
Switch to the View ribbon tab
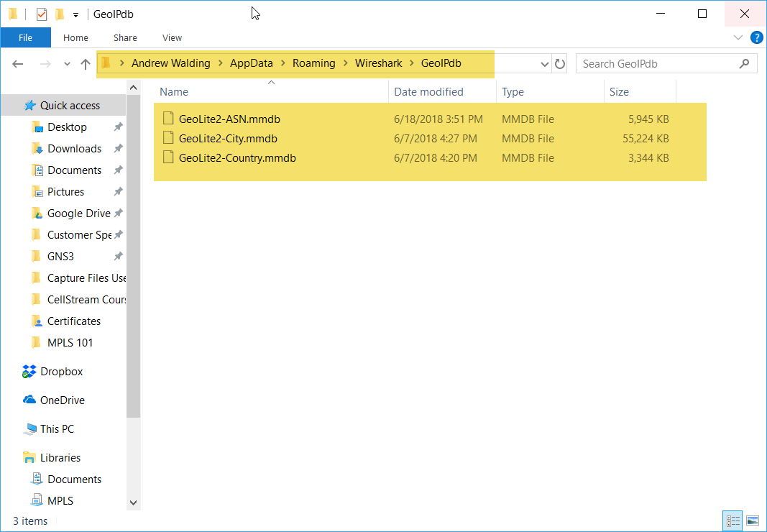click(172, 37)
